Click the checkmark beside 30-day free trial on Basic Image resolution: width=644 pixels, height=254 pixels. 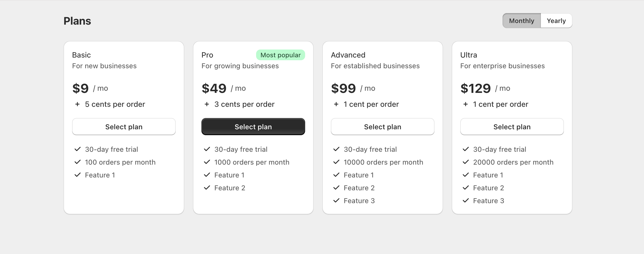77,149
